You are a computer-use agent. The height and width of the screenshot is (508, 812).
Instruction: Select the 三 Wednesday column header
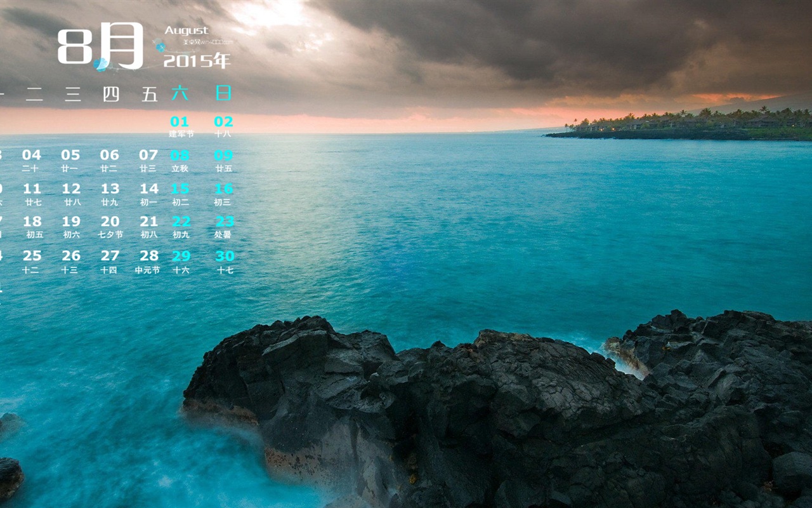tap(72, 95)
